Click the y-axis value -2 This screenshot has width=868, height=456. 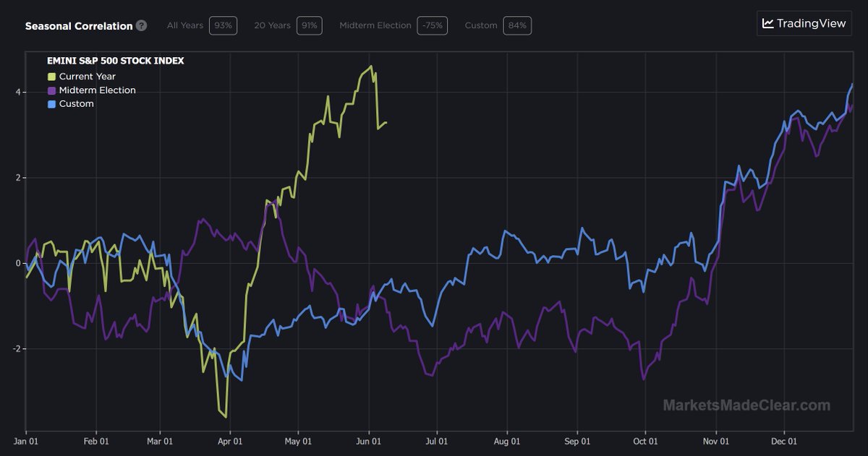coord(16,348)
